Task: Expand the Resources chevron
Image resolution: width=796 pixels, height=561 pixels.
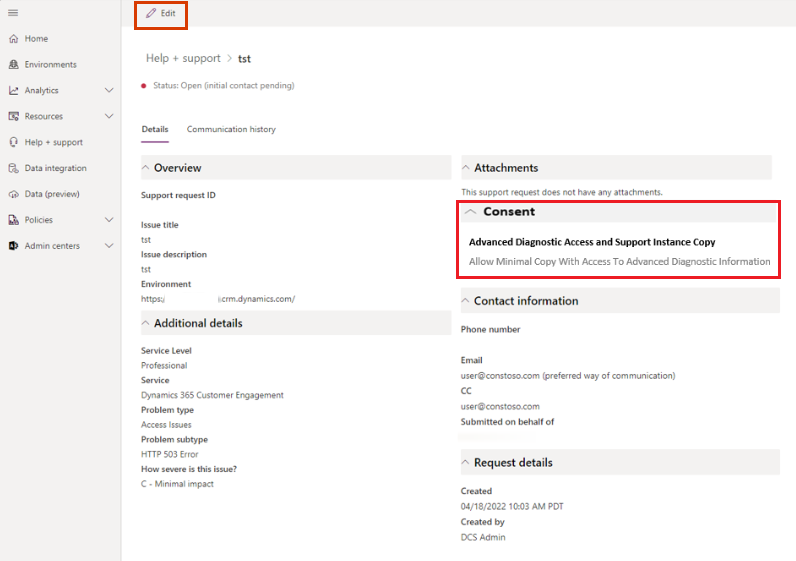Action: coord(109,116)
